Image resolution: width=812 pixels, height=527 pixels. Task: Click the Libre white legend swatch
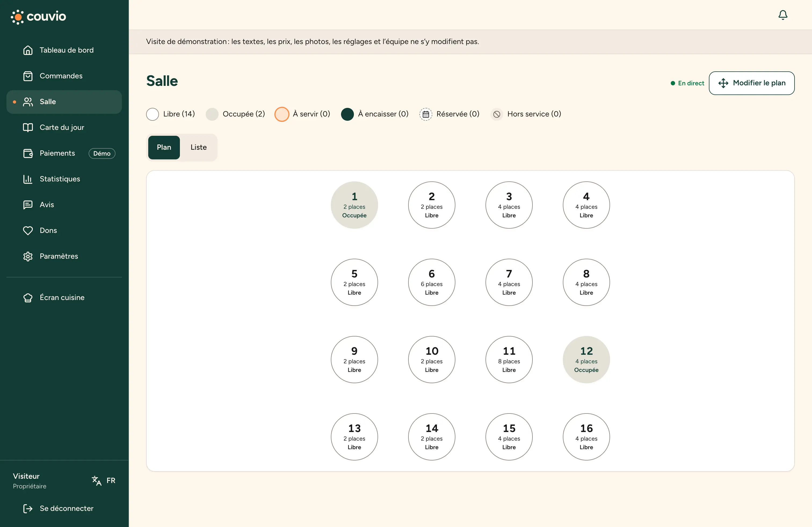[153, 114]
